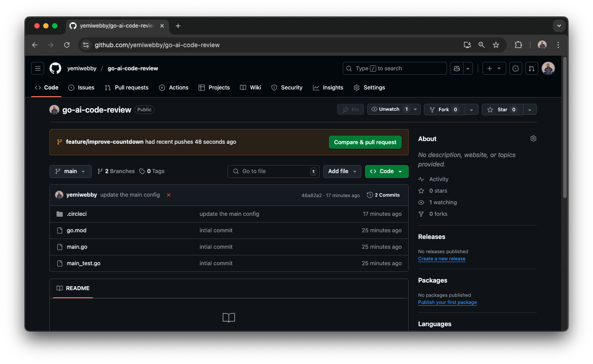The height and width of the screenshot is (364, 593).
Task: Open the Insights tab
Action: pyautogui.click(x=328, y=88)
